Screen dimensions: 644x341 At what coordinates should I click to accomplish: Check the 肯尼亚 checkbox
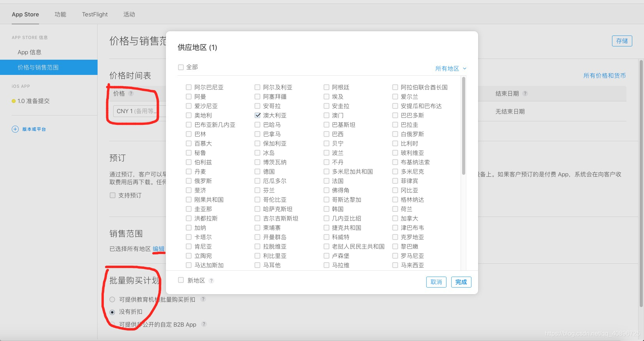(x=189, y=246)
